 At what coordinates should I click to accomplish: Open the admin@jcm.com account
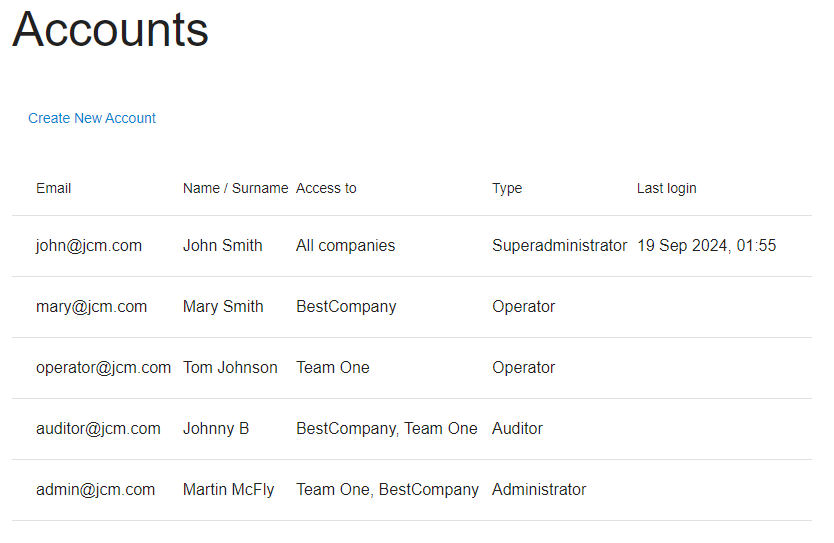point(95,490)
